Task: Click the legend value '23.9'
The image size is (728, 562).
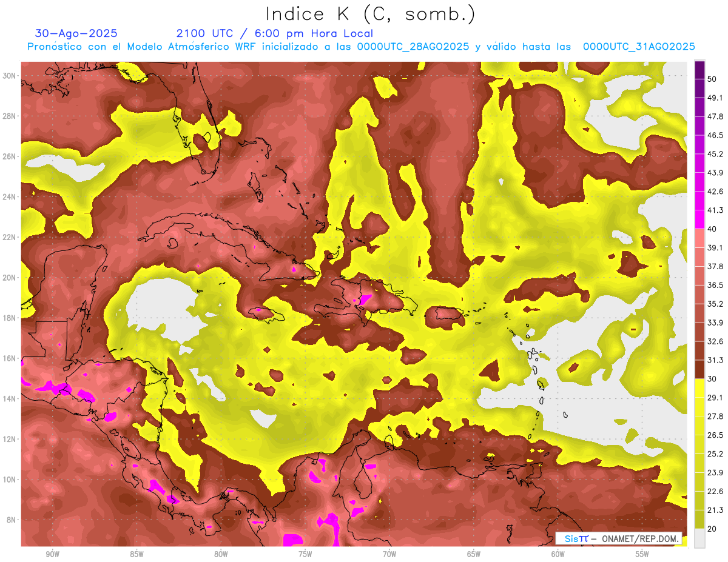Action: pos(715,473)
